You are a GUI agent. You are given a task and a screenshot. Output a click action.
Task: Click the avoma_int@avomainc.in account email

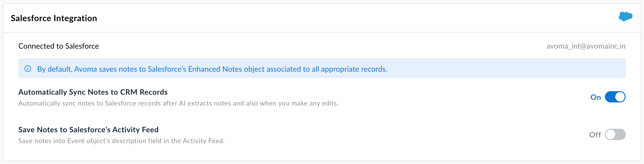585,46
